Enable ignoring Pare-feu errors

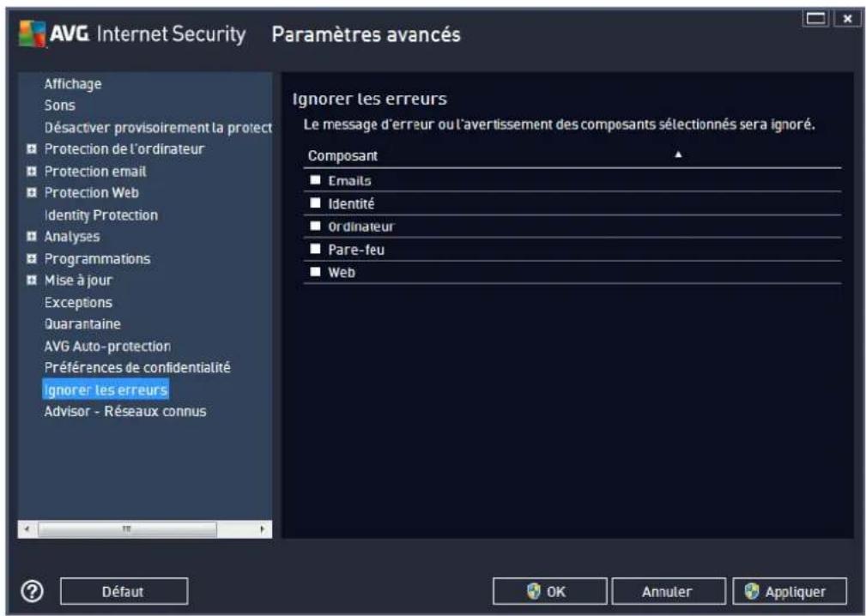click(x=315, y=249)
